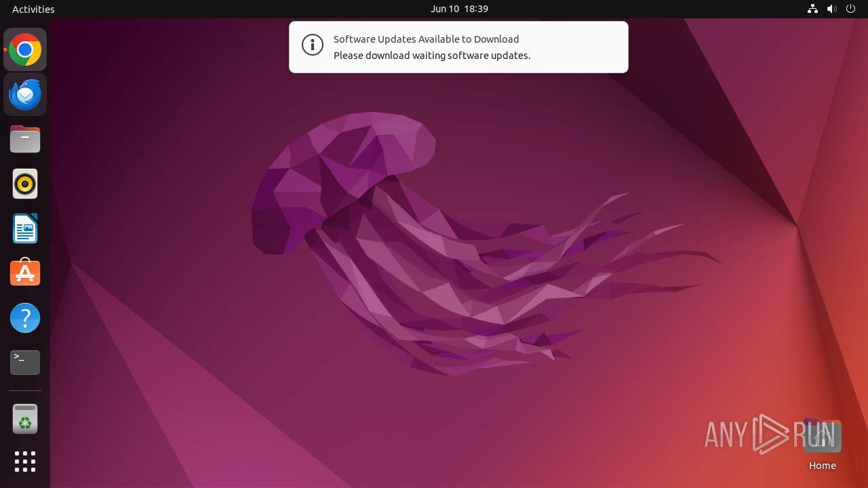This screenshot has height=488, width=868.
Task: Launch Rhythmbox music player
Action: point(25,184)
